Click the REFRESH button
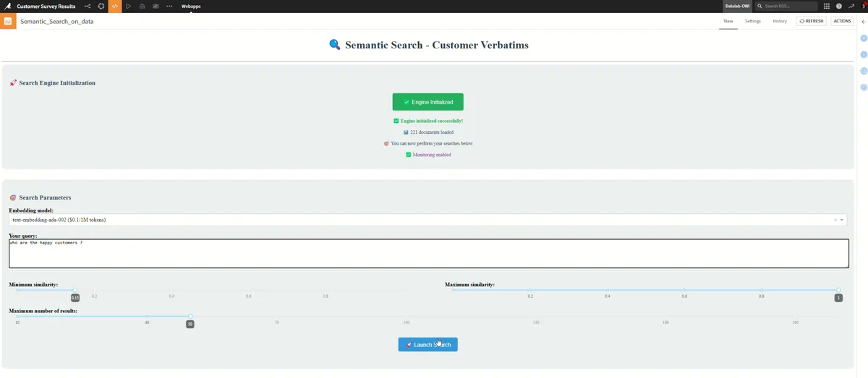The height and width of the screenshot is (378, 868). click(811, 21)
